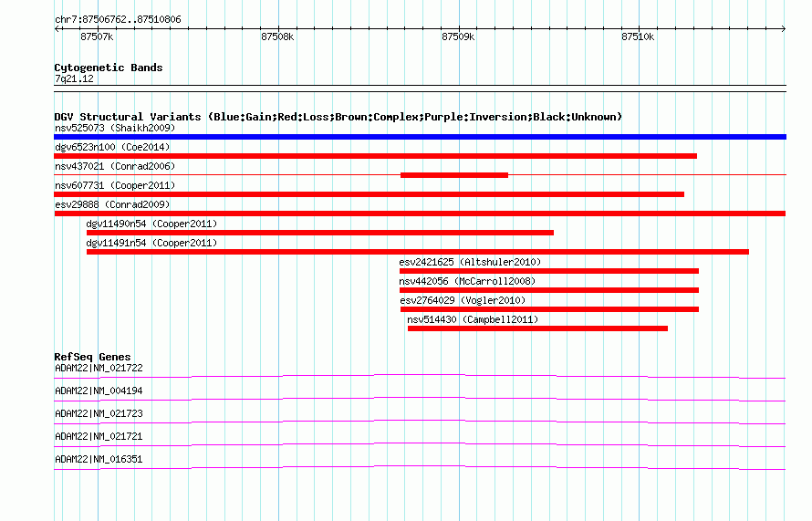Click the ADAM22|NM_021721 transcript label

pyautogui.click(x=99, y=436)
